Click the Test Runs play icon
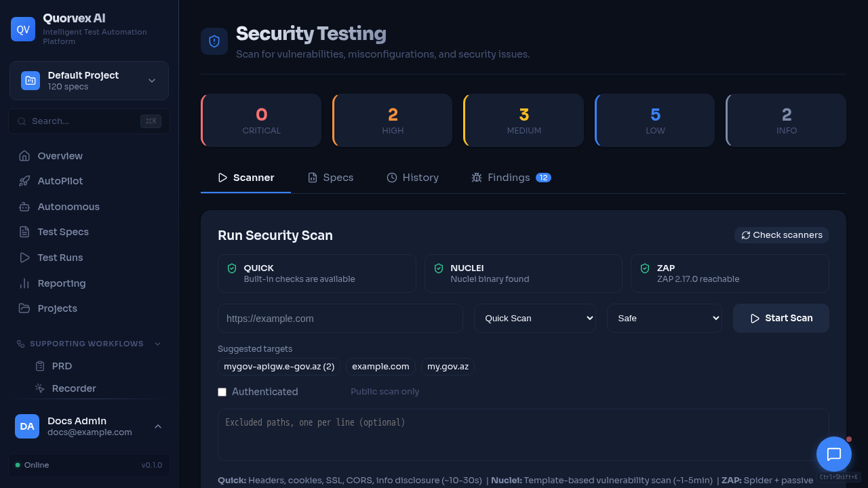Viewport: 868px width, 488px height. pyautogui.click(x=24, y=258)
